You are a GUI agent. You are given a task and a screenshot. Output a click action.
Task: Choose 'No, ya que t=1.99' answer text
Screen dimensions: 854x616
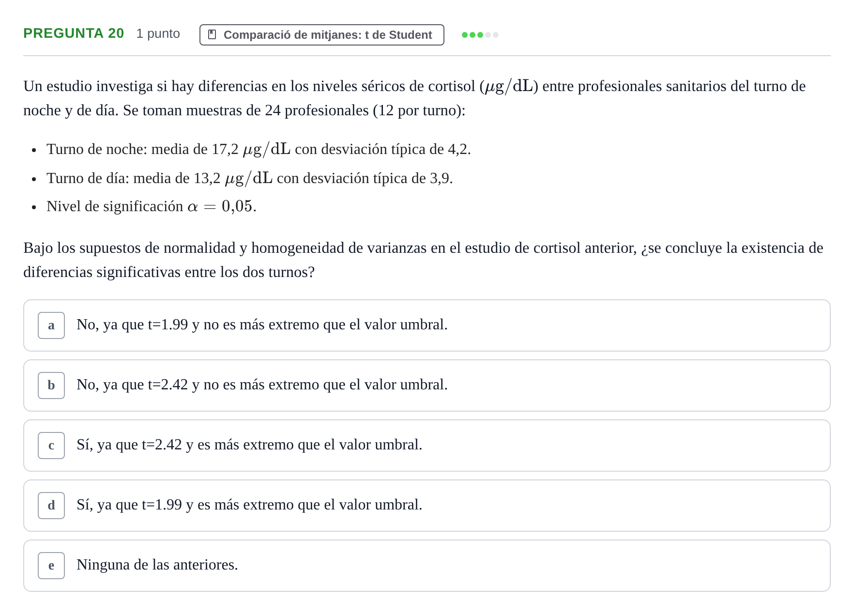click(x=262, y=324)
